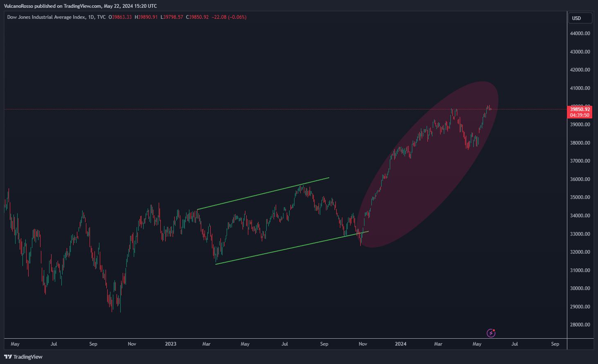Click the 31000.00 price axis label

580,270
